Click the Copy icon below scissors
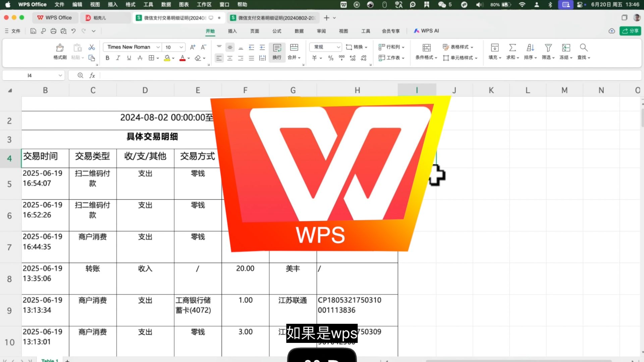 point(92,58)
